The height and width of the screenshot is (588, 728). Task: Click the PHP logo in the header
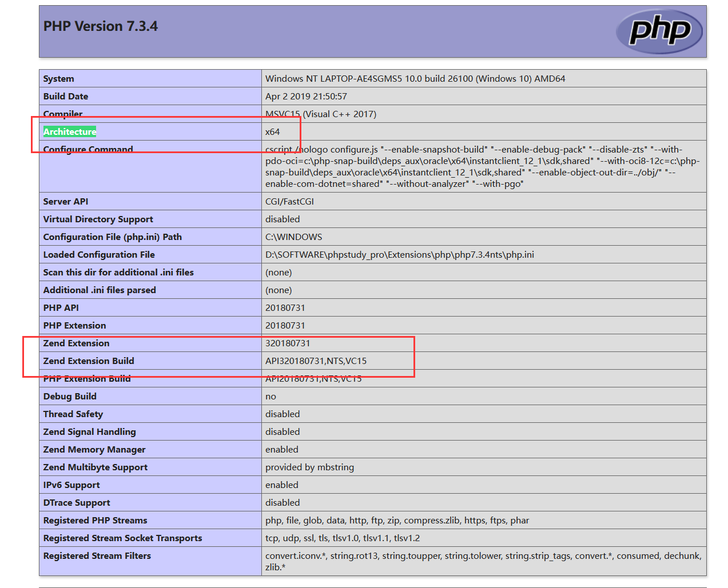click(659, 31)
